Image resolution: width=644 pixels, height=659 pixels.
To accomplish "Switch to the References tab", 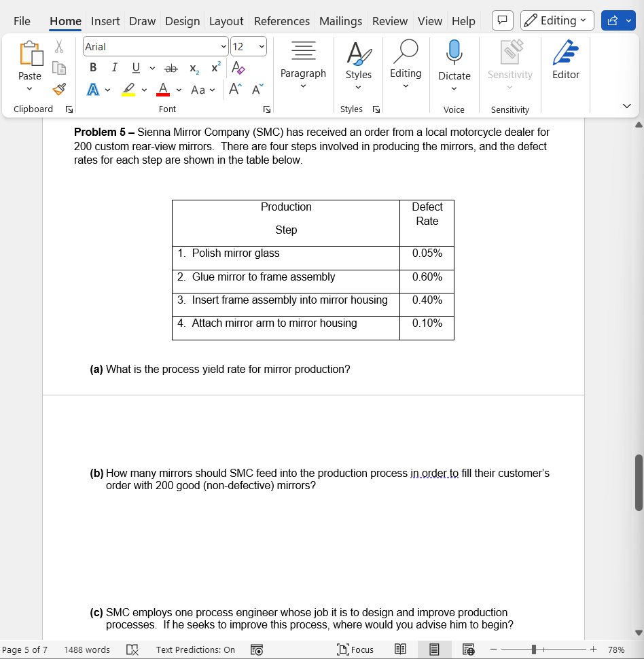I will pyautogui.click(x=282, y=21).
